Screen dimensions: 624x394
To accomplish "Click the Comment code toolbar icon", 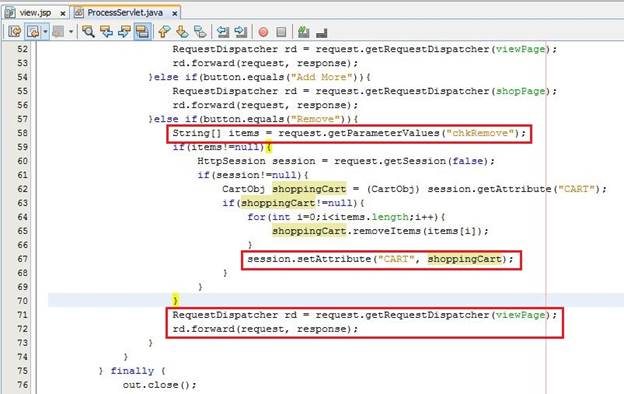I will tap(303, 31).
